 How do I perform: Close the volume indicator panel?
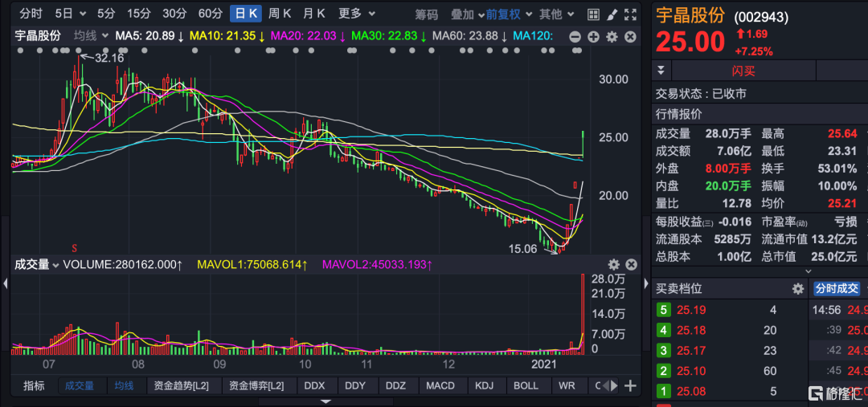[x=631, y=264]
